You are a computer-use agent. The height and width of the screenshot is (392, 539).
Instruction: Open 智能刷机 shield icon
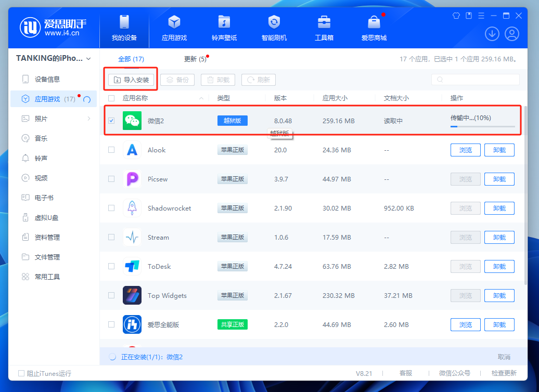pyautogui.click(x=274, y=22)
